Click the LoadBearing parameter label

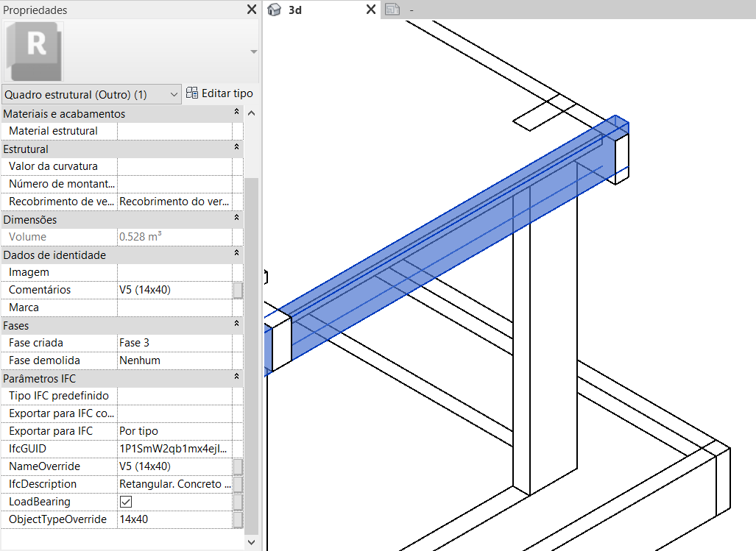(x=40, y=502)
